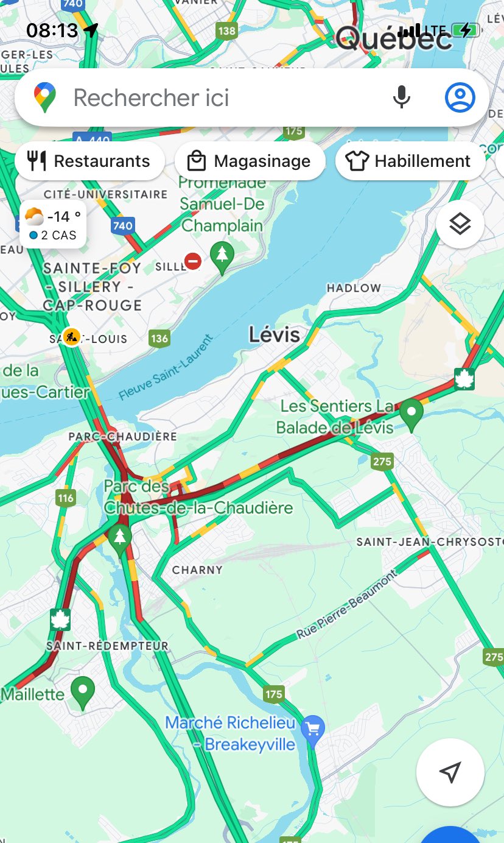Image resolution: width=504 pixels, height=843 pixels.
Task: Select the road closure icon near Sillery
Action: [193, 261]
